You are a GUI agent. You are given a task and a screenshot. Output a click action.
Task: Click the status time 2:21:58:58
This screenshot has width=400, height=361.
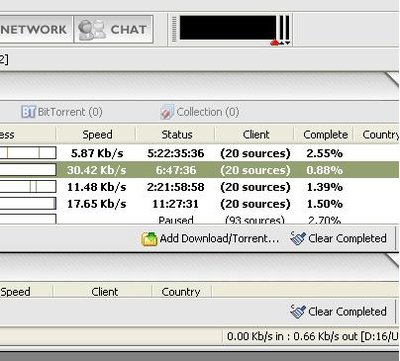[176, 187]
